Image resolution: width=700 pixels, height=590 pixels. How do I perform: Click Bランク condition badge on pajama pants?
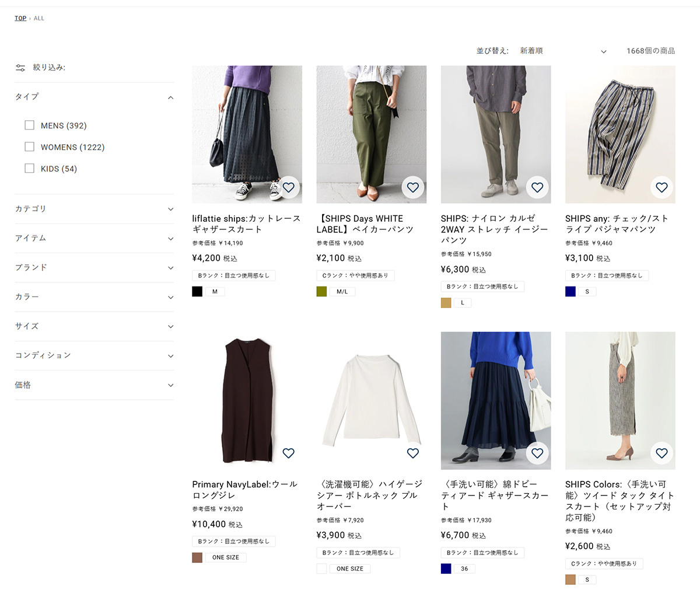point(607,275)
